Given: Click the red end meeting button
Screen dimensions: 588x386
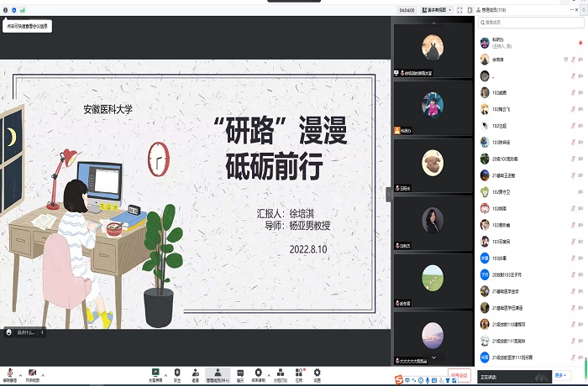Looking at the screenshot, I should (459, 375).
